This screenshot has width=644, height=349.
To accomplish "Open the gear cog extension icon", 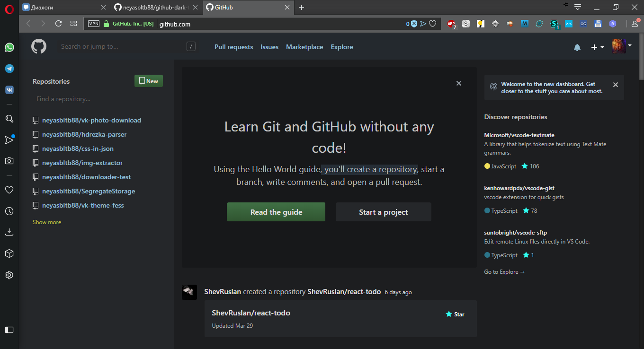I will point(495,23).
